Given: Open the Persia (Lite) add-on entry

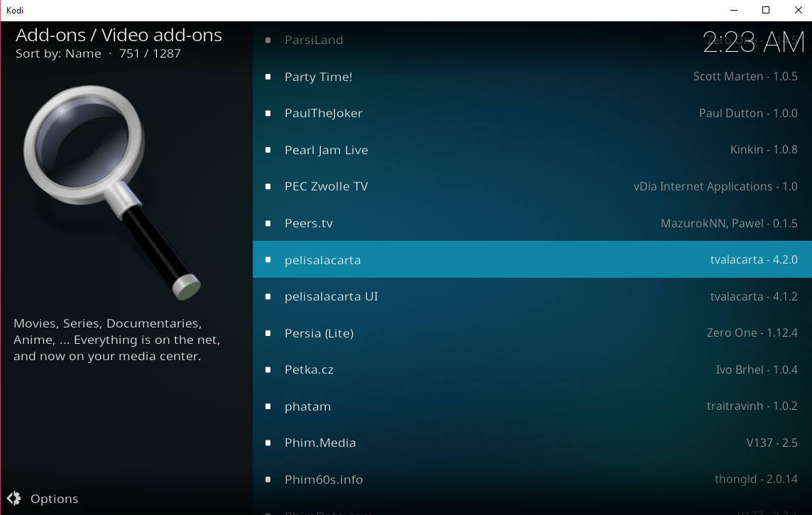Looking at the screenshot, I should tap(532, 333).
